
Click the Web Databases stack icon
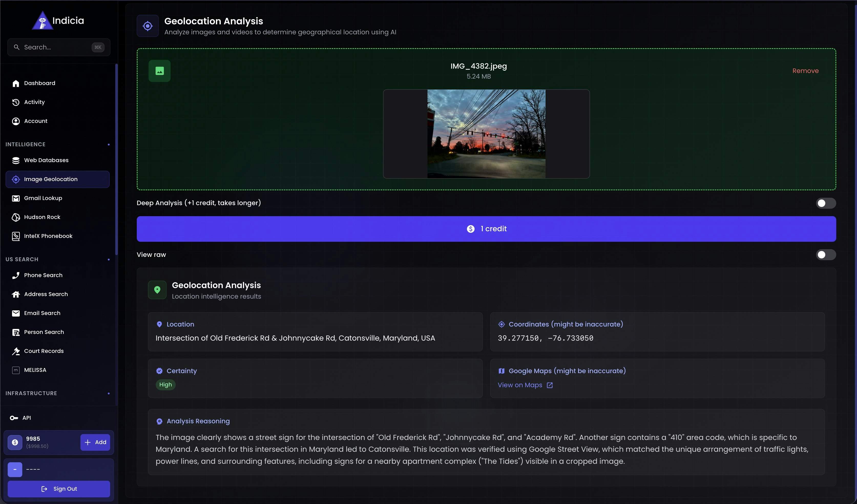[16, 160]
